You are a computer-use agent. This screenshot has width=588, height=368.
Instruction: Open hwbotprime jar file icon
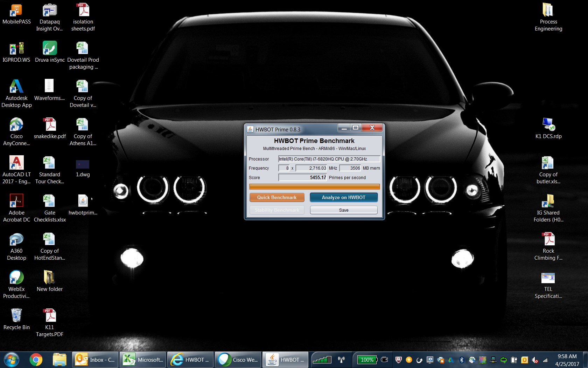pos(83,205)
